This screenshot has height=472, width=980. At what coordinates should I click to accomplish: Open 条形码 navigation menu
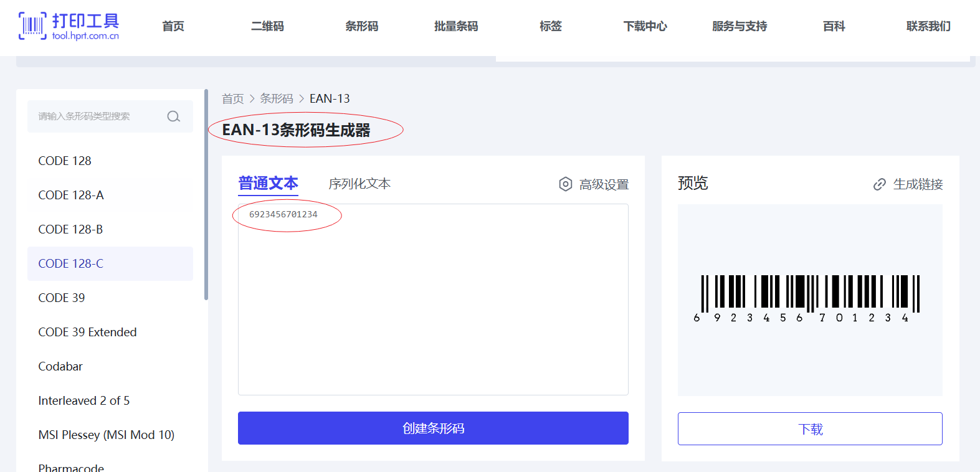click(x=362, y=26)
